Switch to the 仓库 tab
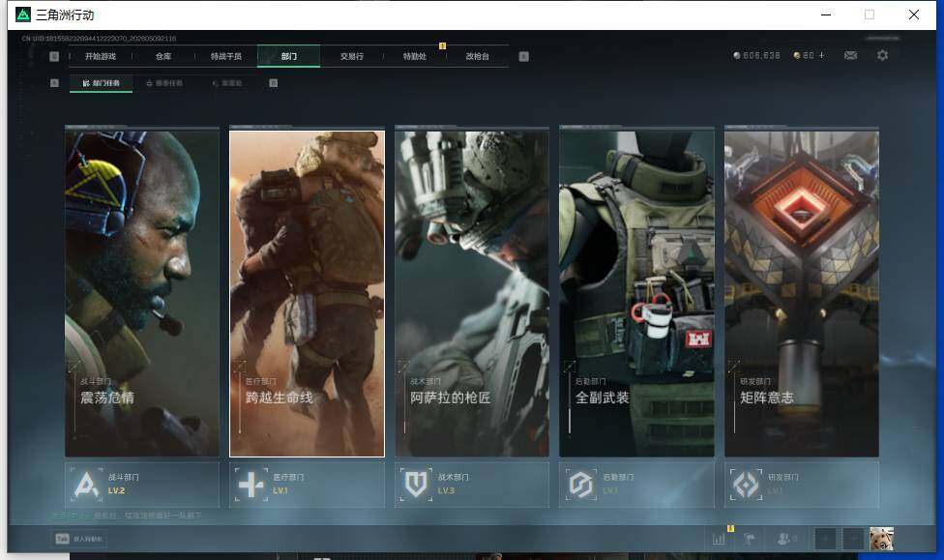 coord(163,57)
